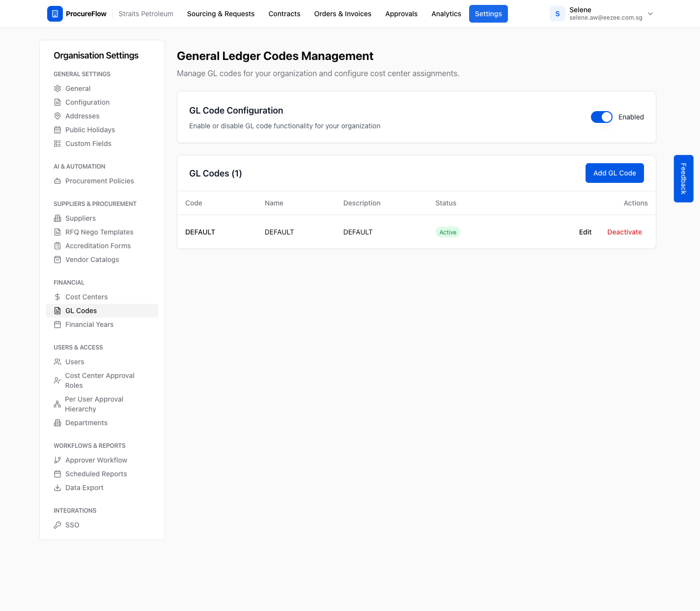Open Orders & Invoices in top navigation

(x=343, y=14)
